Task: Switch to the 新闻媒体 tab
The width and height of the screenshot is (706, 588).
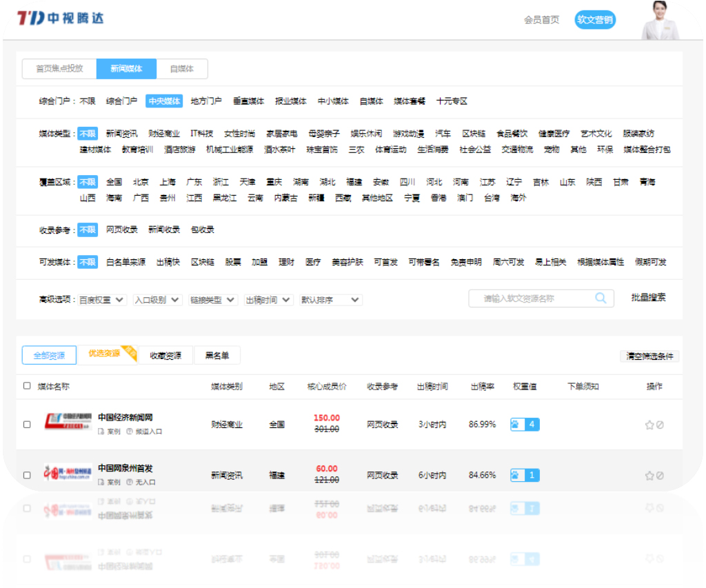Action: (x=127, y=68)
